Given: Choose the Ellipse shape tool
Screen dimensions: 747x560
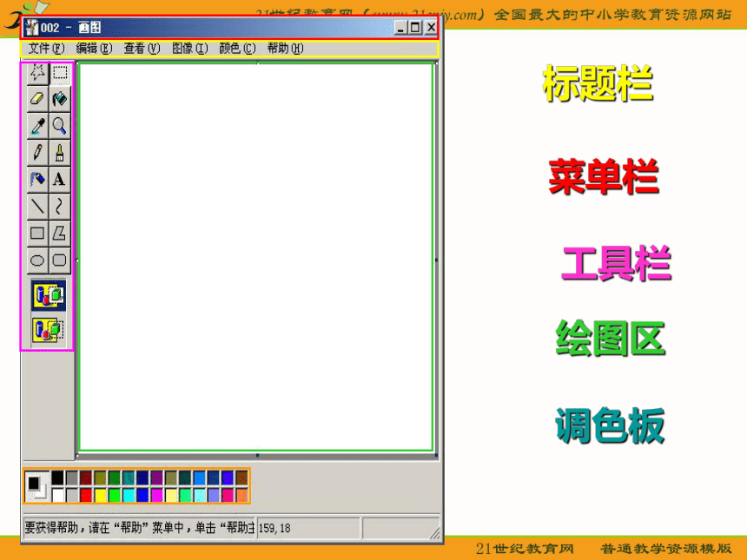Looking at the screenshot, I should click(x=37, y=260).
